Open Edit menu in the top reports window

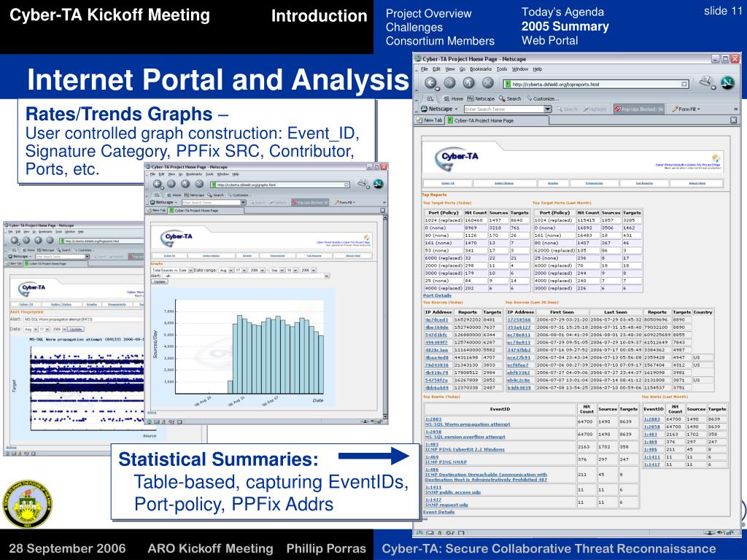(437, 69)
